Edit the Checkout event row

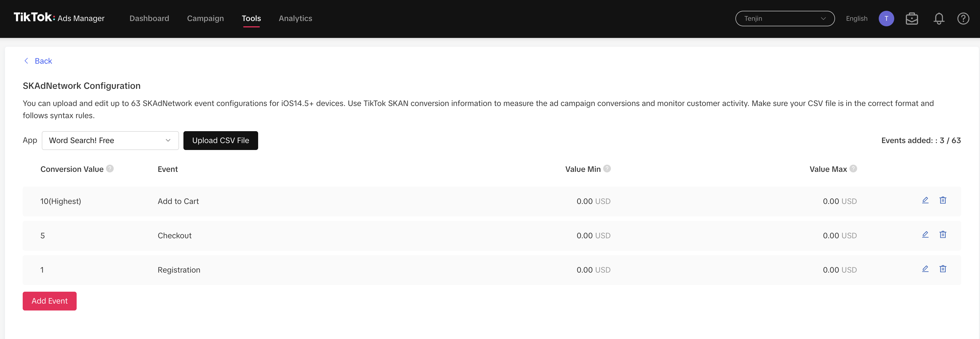[x=925, y=234]
